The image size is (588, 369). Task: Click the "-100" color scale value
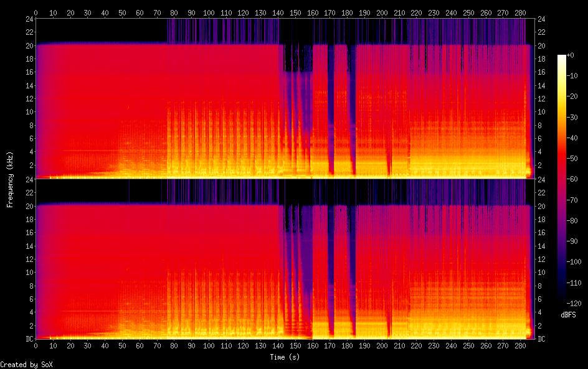[574, 262]
